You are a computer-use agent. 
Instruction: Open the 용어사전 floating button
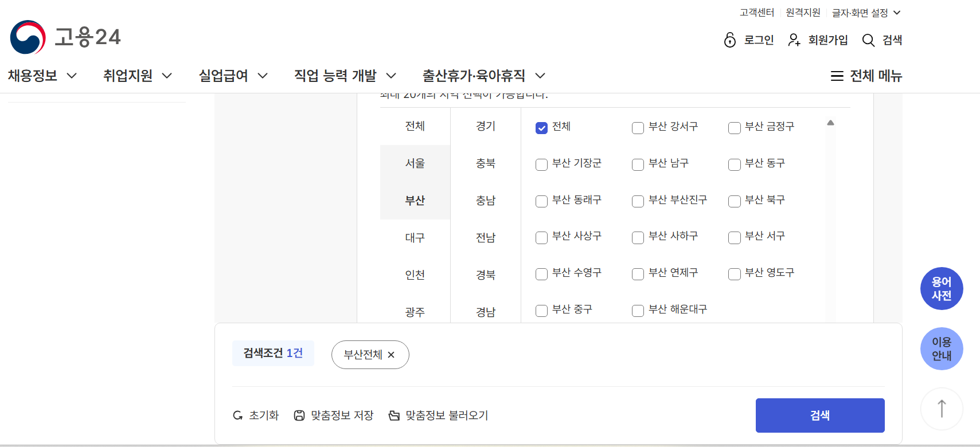point(942,288)
